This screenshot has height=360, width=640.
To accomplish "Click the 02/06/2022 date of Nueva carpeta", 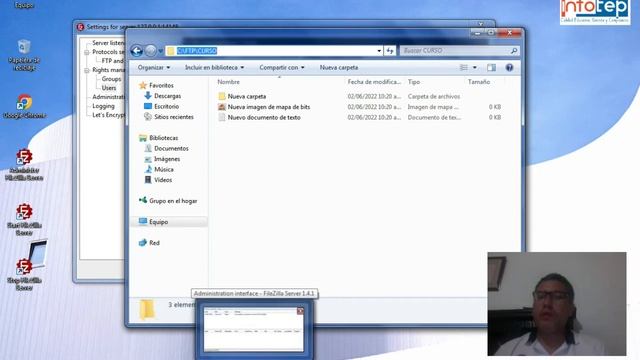I will pos(374,96).
